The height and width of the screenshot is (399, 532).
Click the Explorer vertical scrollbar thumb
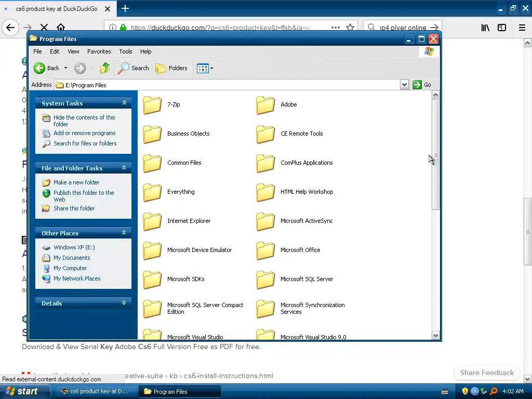[436, 155]
